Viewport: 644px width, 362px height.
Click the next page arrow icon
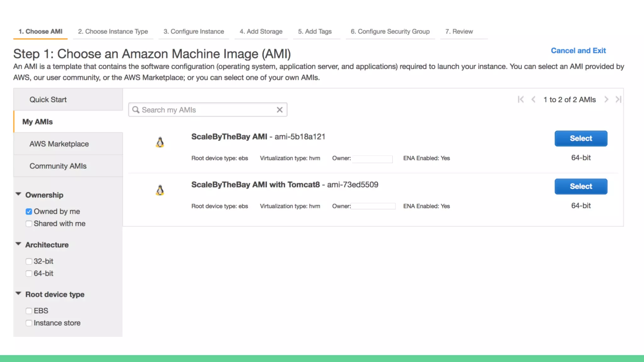coord(606,100)
